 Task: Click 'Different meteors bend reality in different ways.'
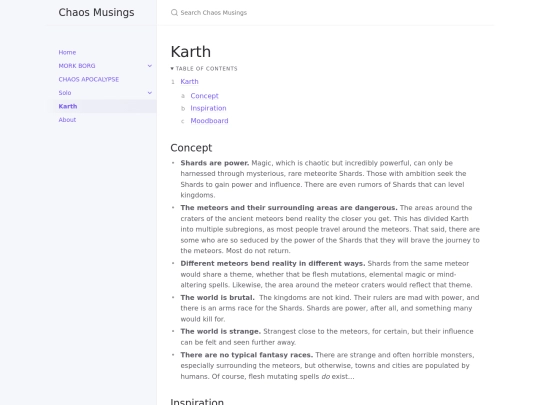[x=273, y=263]
